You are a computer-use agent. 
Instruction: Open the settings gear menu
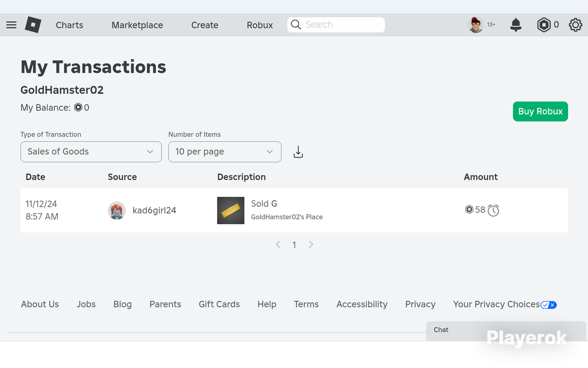coord(576,25)
